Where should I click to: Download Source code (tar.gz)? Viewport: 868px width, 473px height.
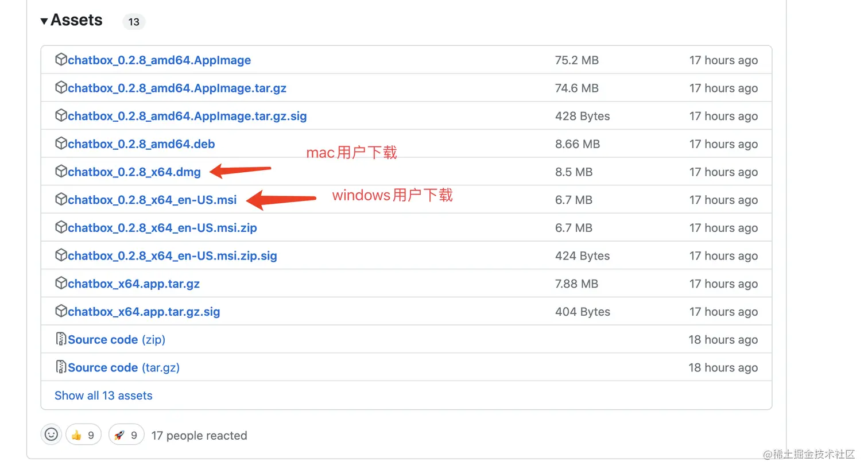(123, 368)
